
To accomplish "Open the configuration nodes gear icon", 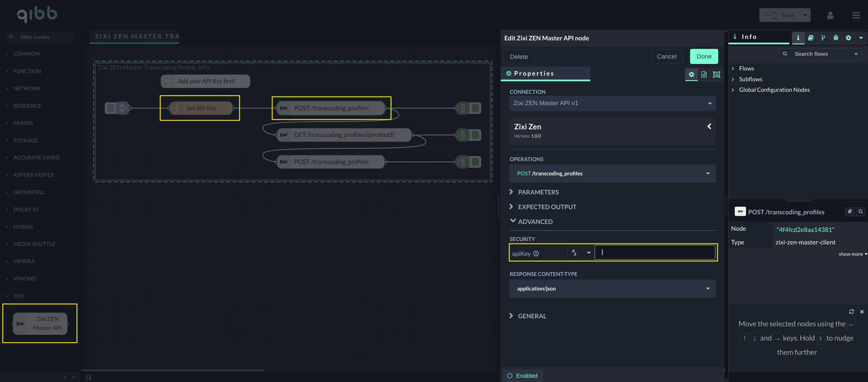I will click(x=848, y=38).
